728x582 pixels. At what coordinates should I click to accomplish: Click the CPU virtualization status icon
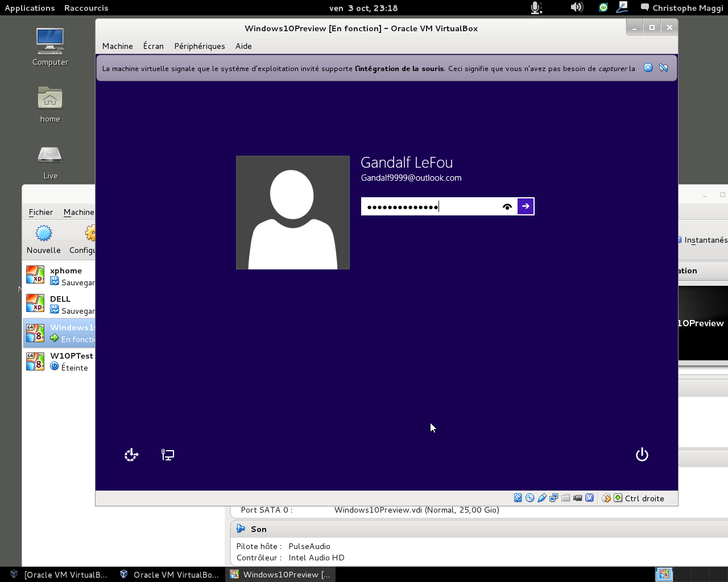click(590, 498)
